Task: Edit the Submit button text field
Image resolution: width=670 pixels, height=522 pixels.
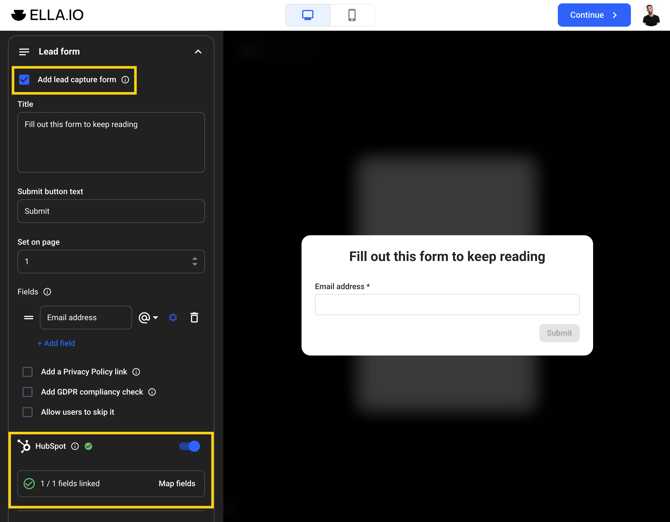Action: 111,211
